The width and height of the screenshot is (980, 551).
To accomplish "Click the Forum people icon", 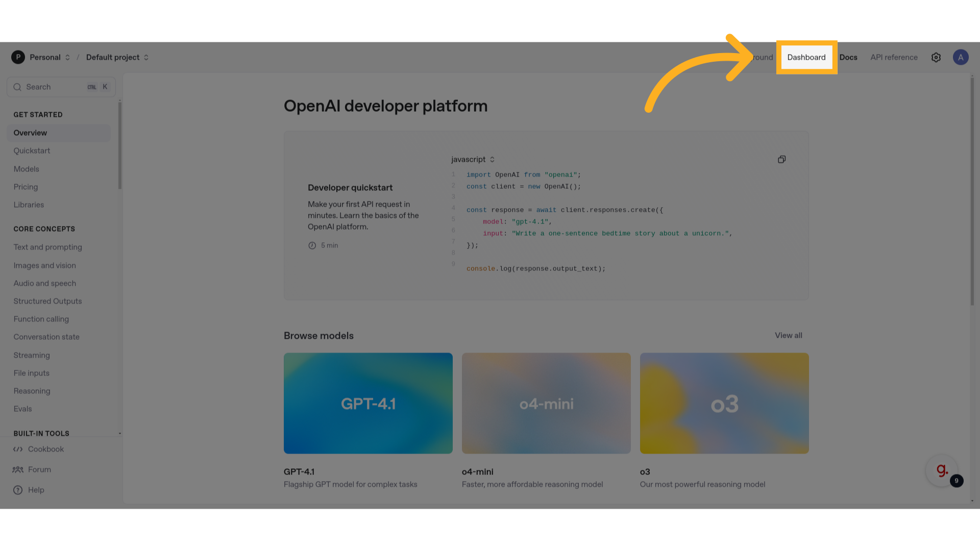I will coord(18,470).
